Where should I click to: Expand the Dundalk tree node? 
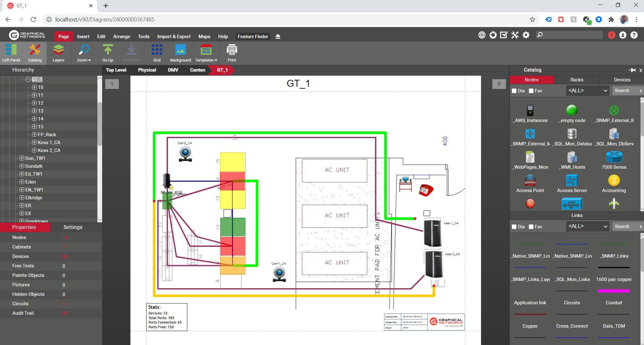coord(21,166)
